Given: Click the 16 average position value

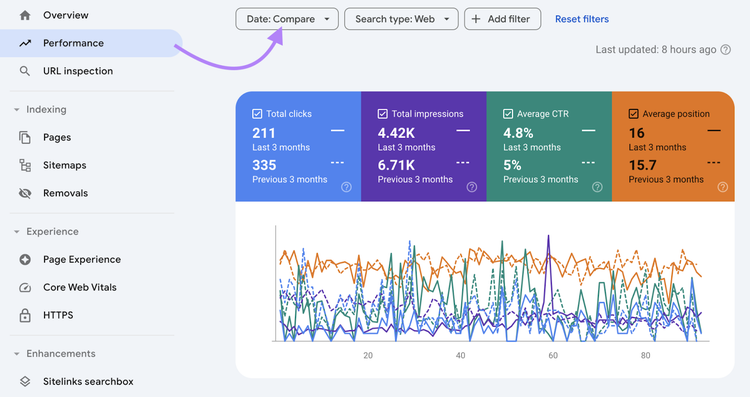Looking at the screenshot, I should pos(637,133).
